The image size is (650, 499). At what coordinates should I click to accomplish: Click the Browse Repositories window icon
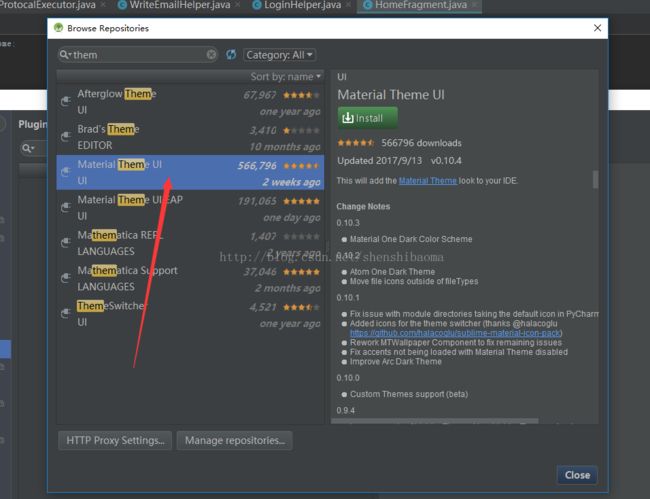tap(58, 28)
